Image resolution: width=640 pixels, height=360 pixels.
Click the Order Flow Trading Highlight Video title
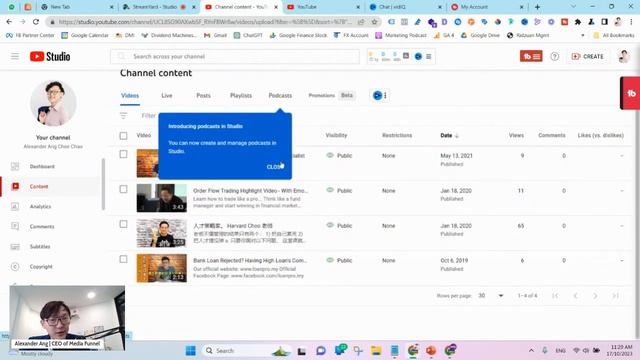tap(250, 191)
